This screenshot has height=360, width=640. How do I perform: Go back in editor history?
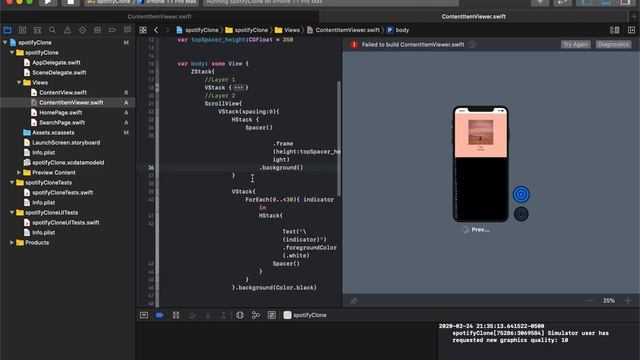coord(156,30)
